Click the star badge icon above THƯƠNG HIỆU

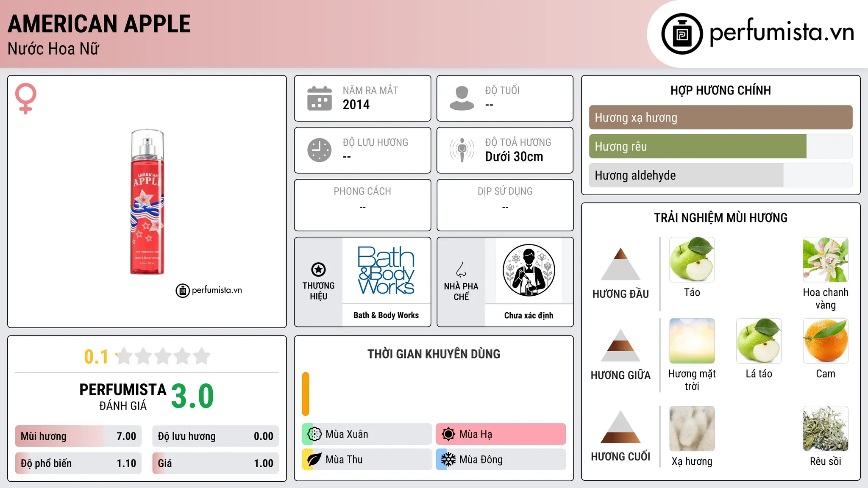(x=318, y=269)
